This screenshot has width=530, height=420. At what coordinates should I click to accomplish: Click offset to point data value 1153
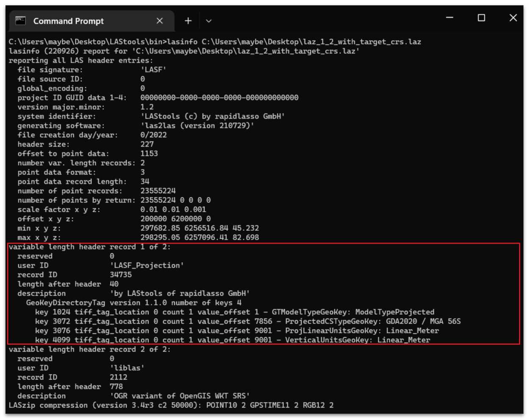(x=149, y=154)
